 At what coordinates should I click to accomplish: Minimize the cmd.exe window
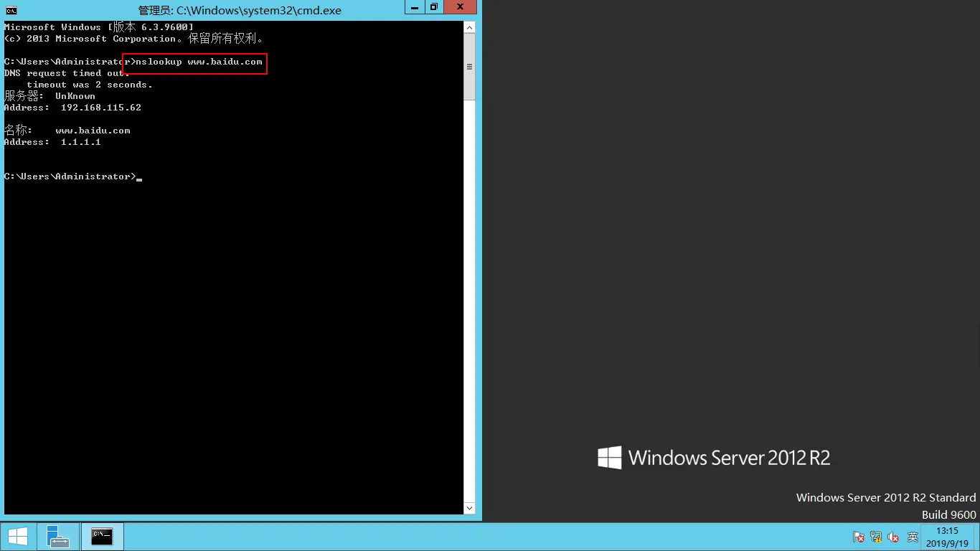(415, 7)
